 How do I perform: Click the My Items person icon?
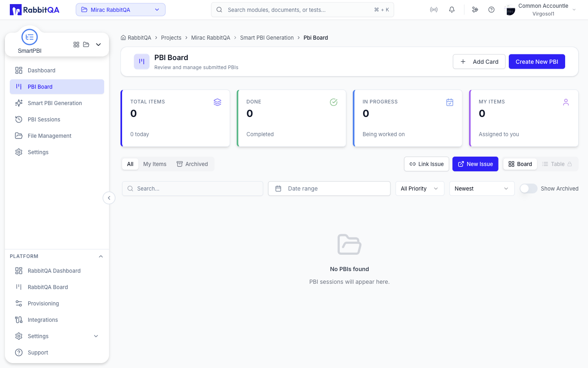pyautogui.click(x=566, y=102)
